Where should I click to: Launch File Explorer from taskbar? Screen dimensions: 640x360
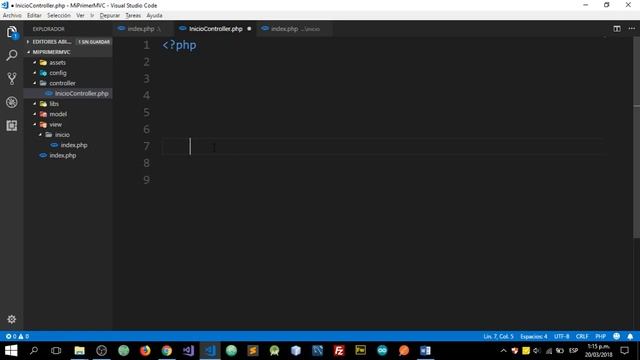80,351
